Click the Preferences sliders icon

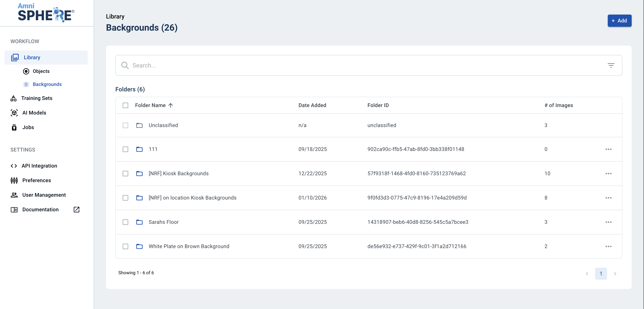[14, 180]
